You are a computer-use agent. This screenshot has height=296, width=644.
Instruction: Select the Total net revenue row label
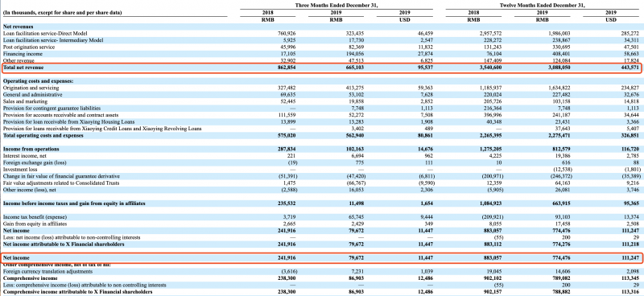(23, 67)
